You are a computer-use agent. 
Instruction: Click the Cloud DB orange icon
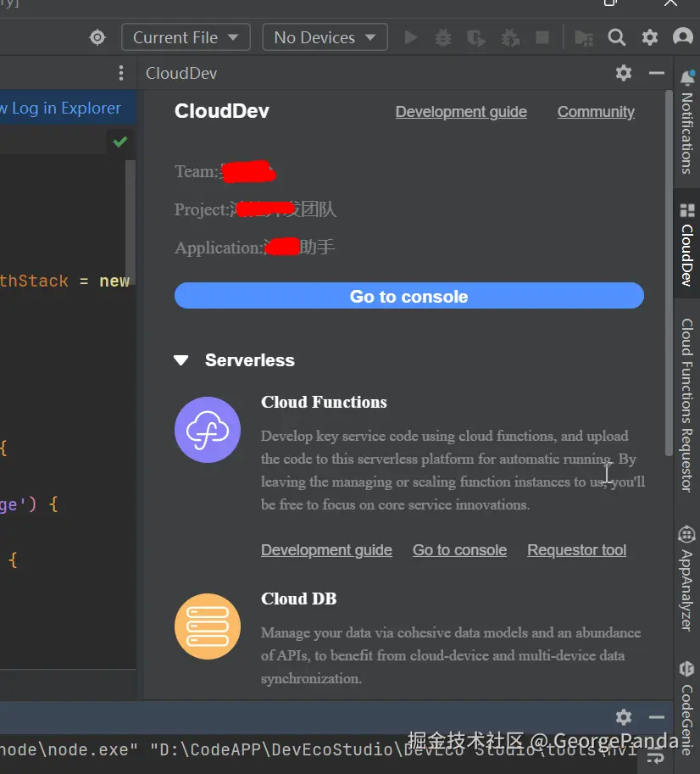[x=208, y=626]
